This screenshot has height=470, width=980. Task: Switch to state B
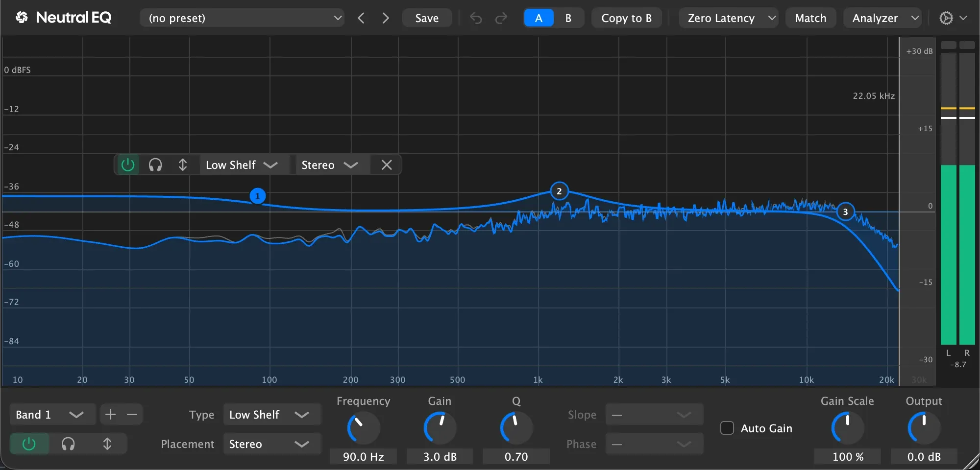568,18
